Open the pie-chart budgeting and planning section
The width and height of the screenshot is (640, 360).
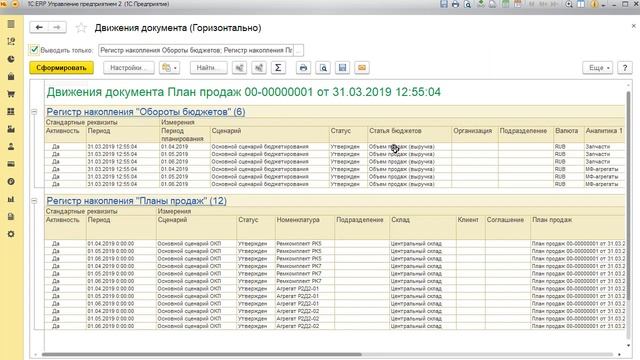11,59
